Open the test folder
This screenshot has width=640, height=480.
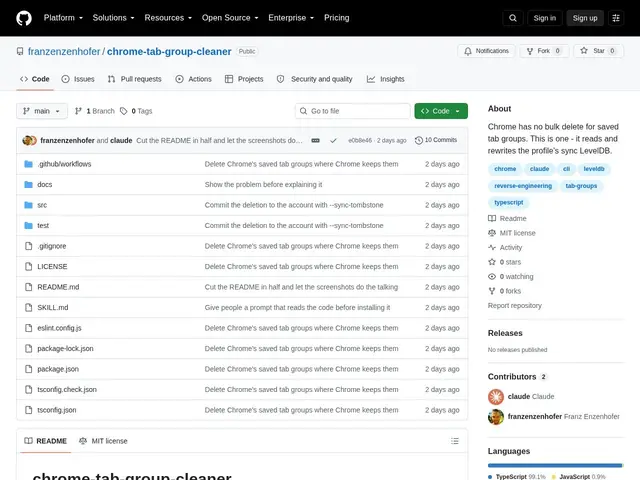click(x=43, y=225)
